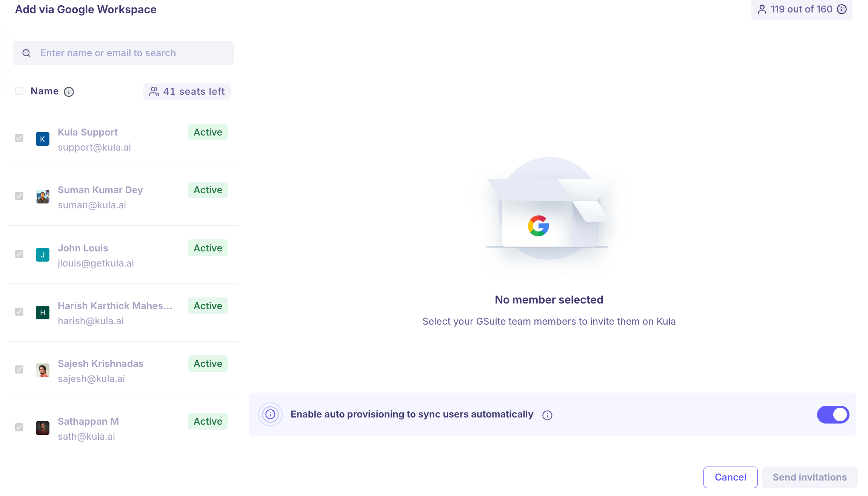This screenshot has height=496, width=868.
Task: Toggle checkbox for Kula Support
Action: (19, 138)
